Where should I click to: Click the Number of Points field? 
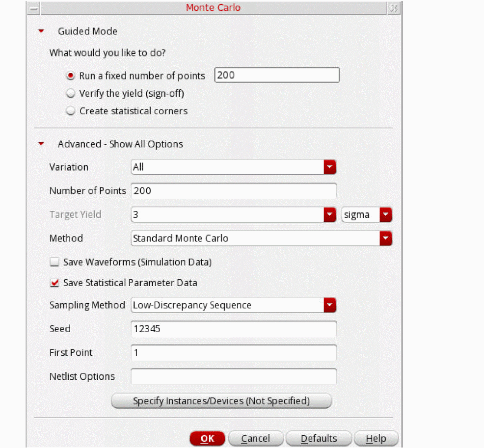[234, 191]
